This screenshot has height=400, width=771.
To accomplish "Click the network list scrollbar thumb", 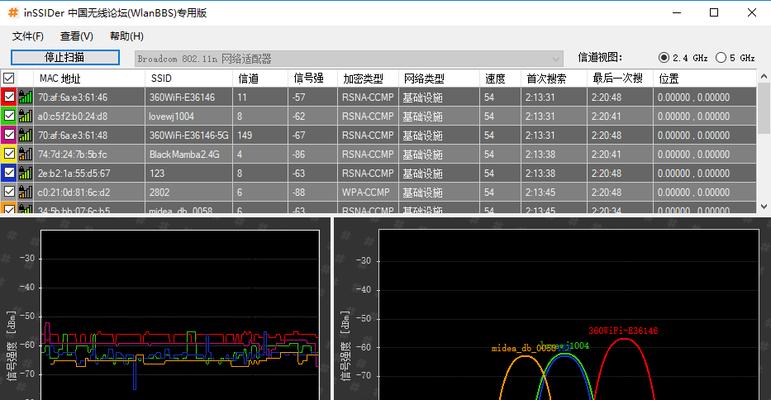I will point(764,108).
